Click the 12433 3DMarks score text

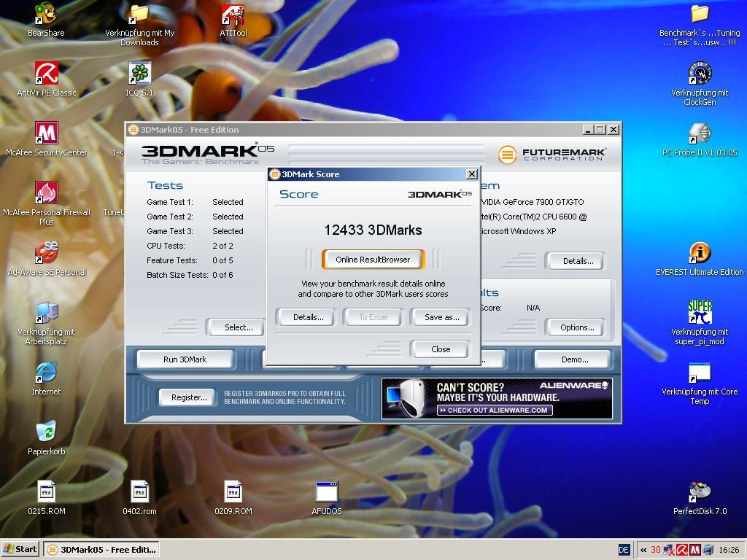[373, 230]
